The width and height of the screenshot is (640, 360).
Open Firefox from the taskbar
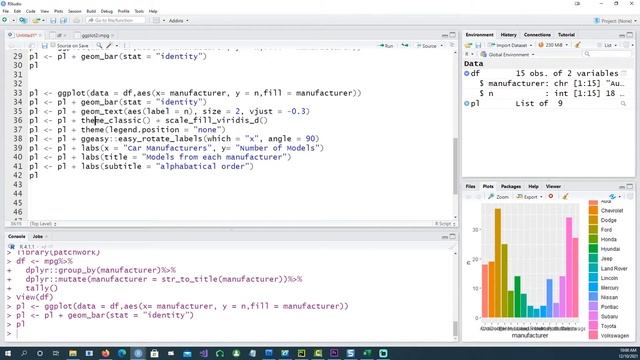coord(105,353)
